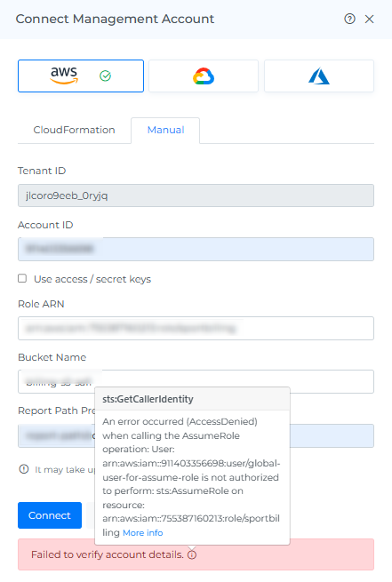
Task: Click the Failed to verify account details banner
Action: tap(196, 554)
